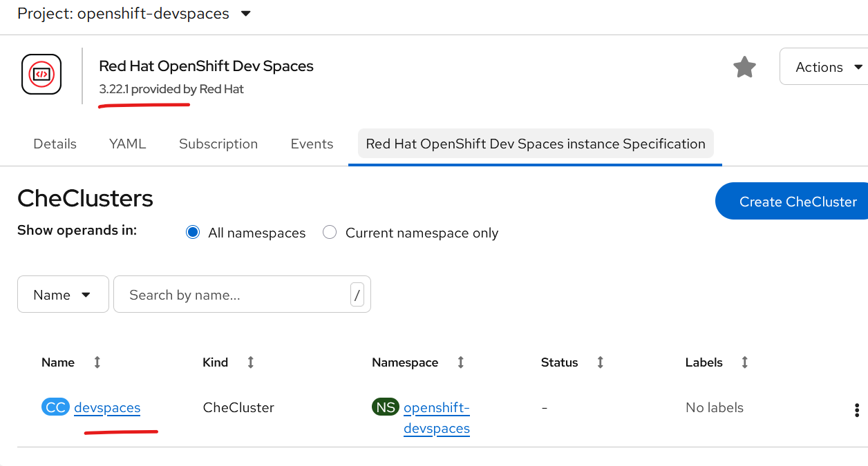Switch to the YAML tab
This screenshot has height=466, width=868.
pos(128,144)
